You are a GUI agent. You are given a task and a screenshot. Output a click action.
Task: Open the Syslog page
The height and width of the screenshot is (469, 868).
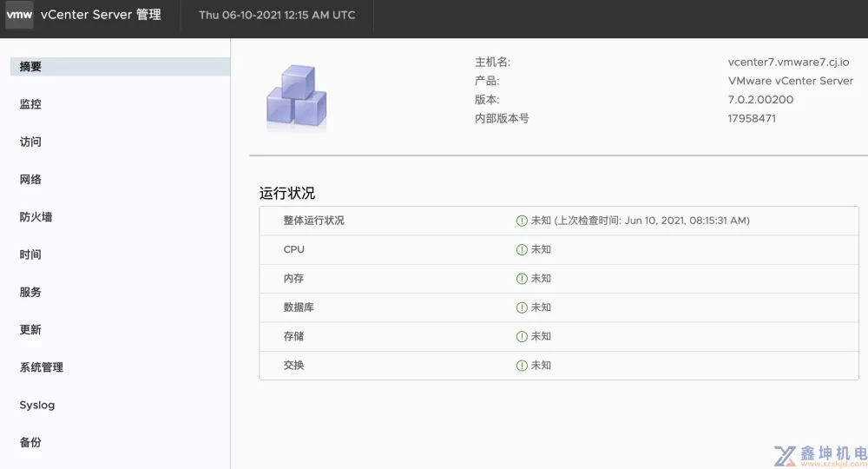click(x=37, y=406)
